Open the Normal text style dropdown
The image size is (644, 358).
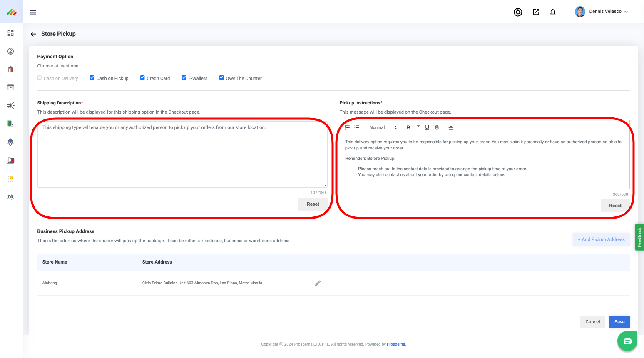coord(383,128)
